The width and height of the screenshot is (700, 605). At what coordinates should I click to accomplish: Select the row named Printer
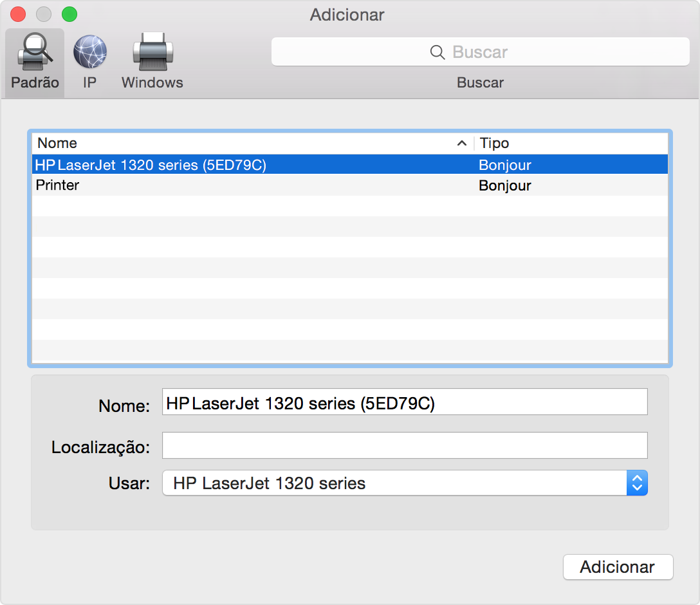251,185
